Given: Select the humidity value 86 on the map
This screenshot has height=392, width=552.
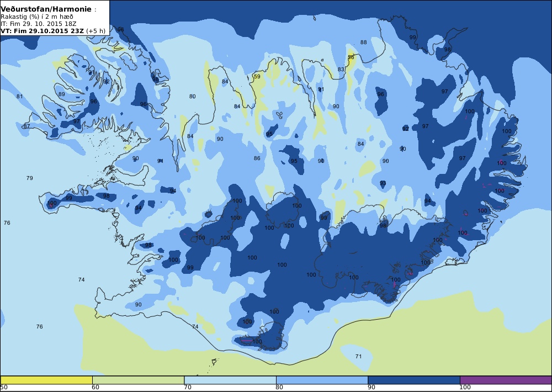Looking at the screenshot, I should (x=257, y=158).
